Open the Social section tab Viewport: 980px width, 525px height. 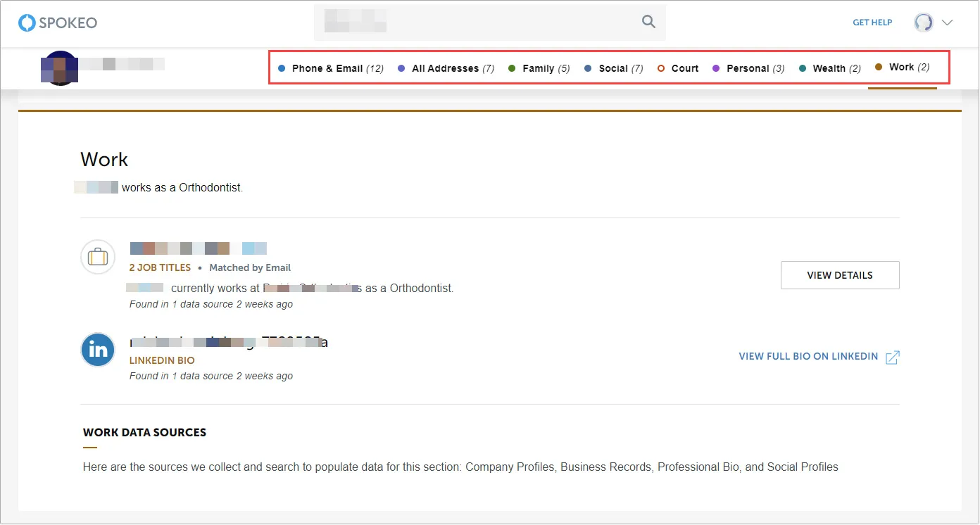click(x=614, y=68)
